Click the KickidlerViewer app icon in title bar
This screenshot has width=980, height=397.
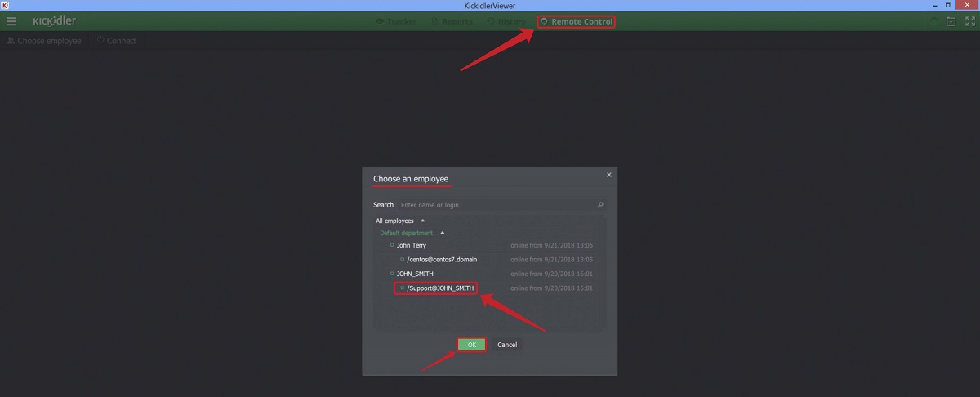[x=6, y=6]
